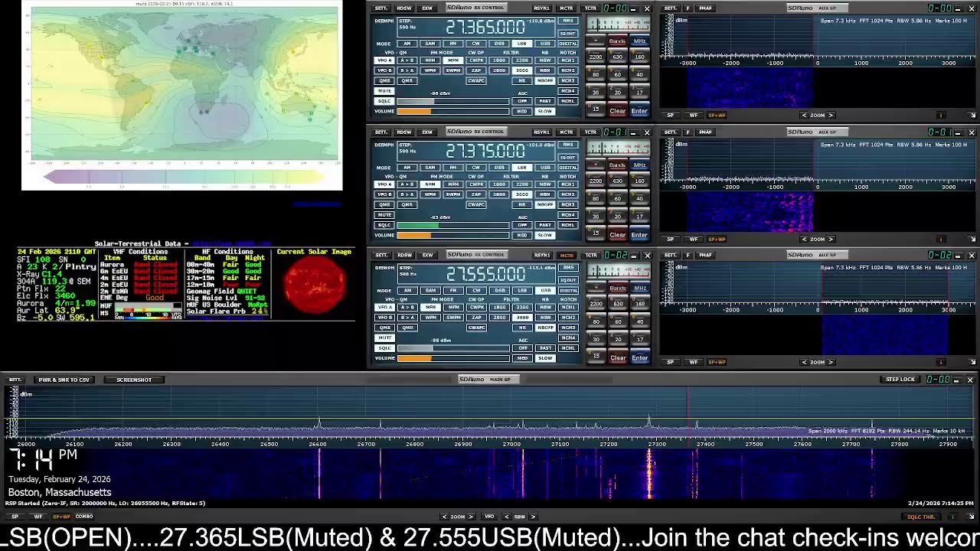Click the 80 band key on the 27.555 keypad
The height and width of the screenshot is (551, 980).
tap(596, 321)
